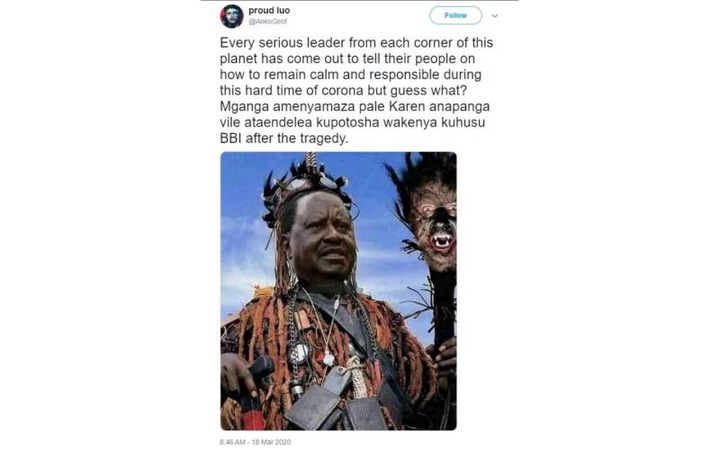
Task: Click 'after the tragedy.' ending text
Action: [297, 138]
